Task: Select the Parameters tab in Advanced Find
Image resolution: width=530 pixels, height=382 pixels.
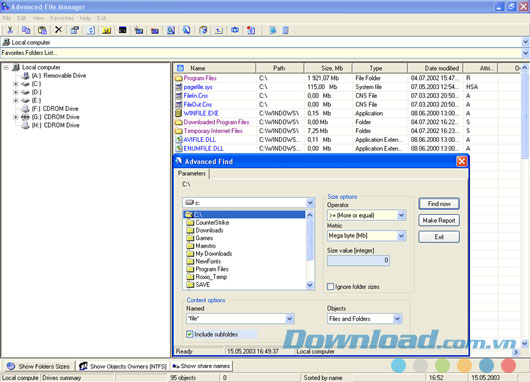Action: 192,173
